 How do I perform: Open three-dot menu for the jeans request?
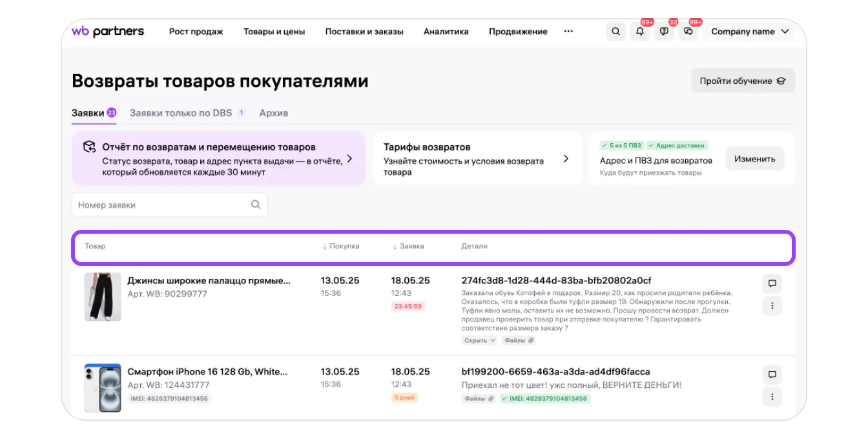pyautogui.click(x=772, y=305)
